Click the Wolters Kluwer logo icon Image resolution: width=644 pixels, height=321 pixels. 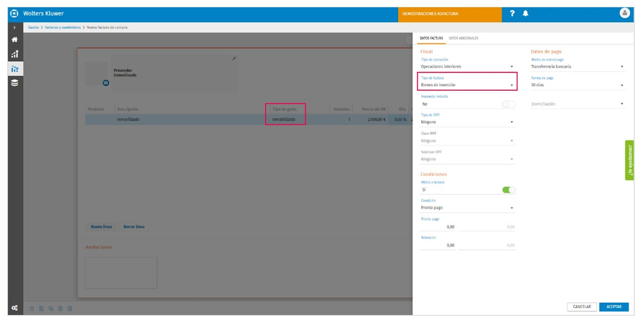[x=15, y=14]
